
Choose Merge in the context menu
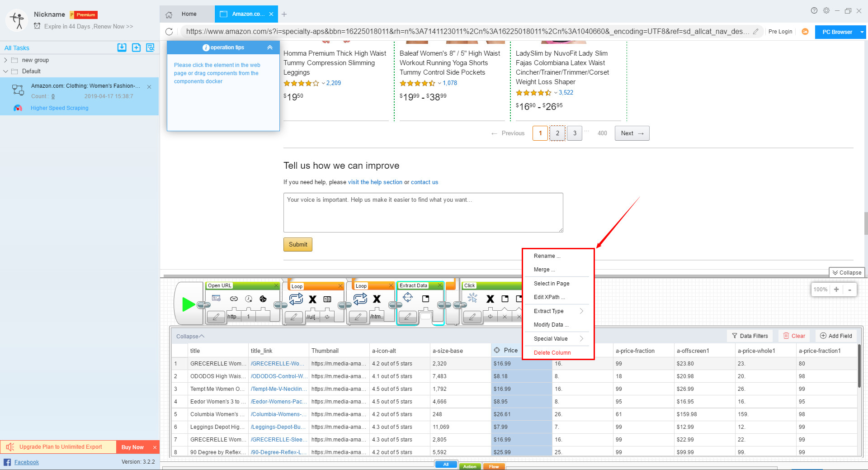coord(544,270)
